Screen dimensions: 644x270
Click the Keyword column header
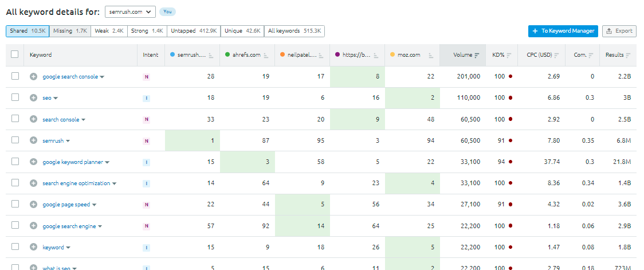pyautogui.click(x=41, y=55)
